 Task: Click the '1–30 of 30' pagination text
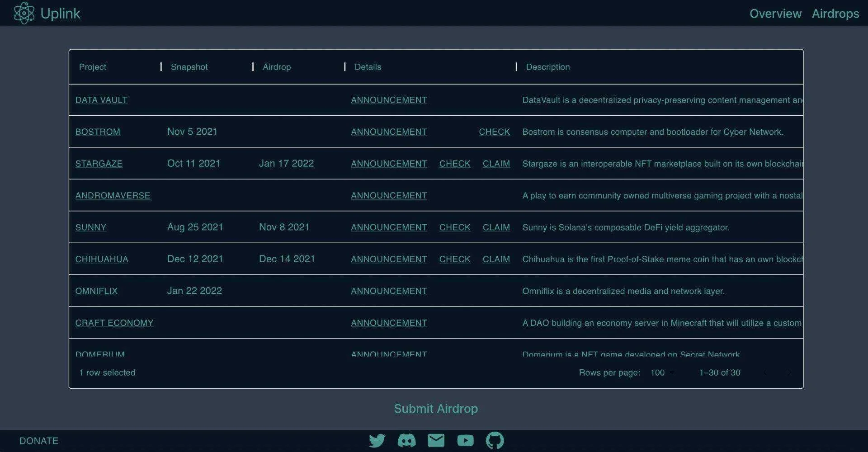click(x=720, y=372)
